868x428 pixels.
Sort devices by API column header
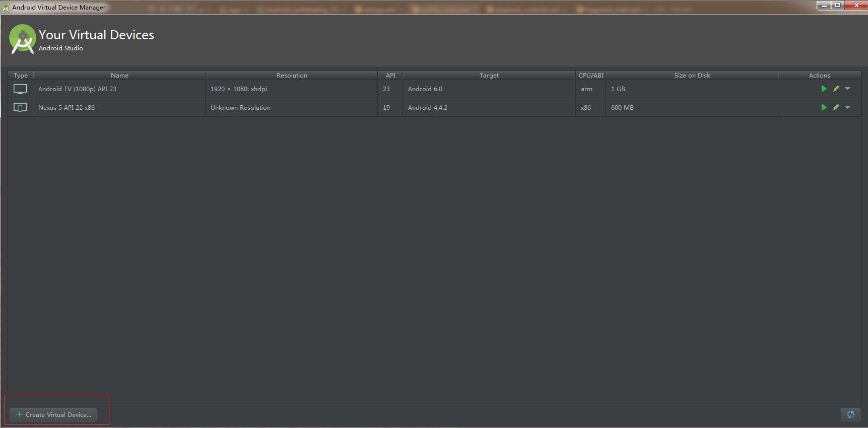click(x=390, y=75)
